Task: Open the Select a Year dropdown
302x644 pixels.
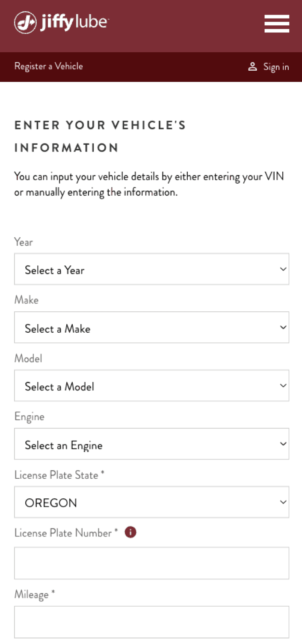Action: [x=151, y=269]
